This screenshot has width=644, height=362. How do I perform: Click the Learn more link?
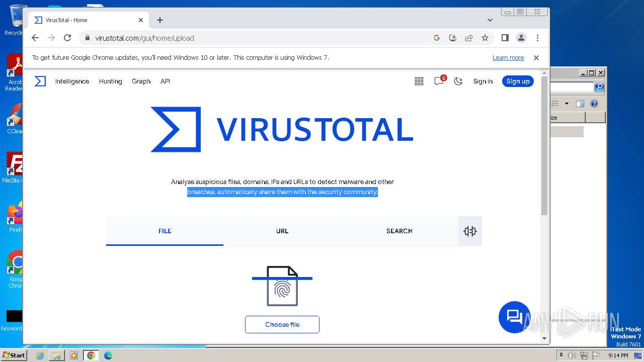[x=508, y=58]
